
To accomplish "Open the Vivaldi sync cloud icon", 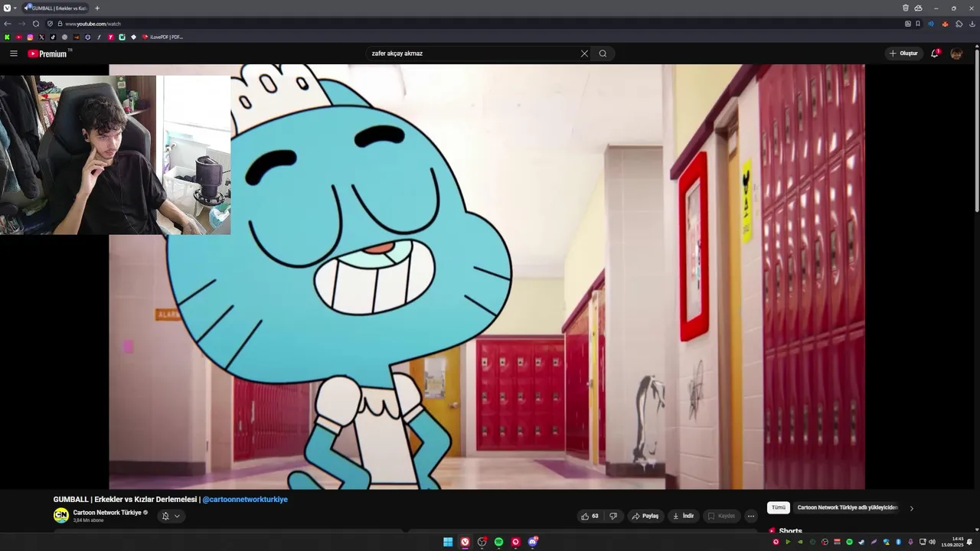I will coord(918,8).
